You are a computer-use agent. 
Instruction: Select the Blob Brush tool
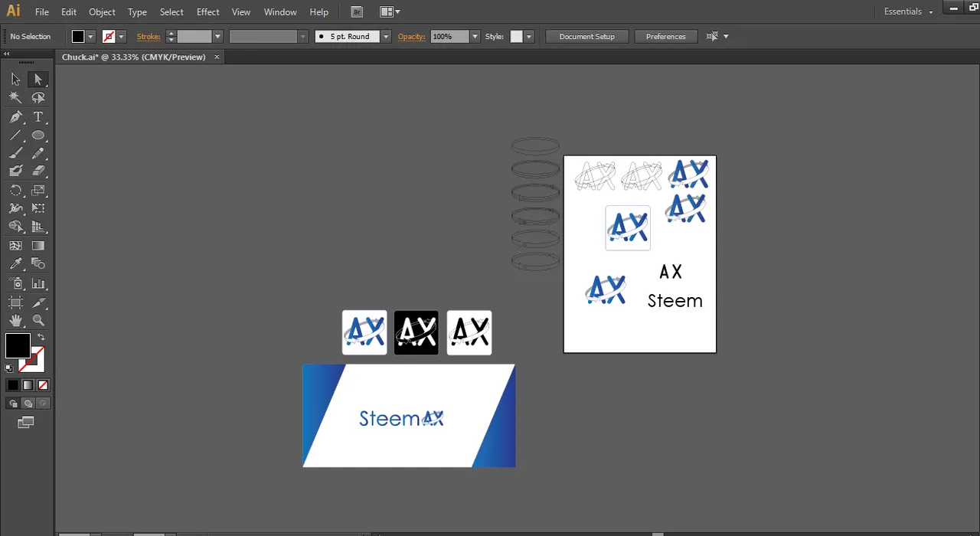(15, 172)
